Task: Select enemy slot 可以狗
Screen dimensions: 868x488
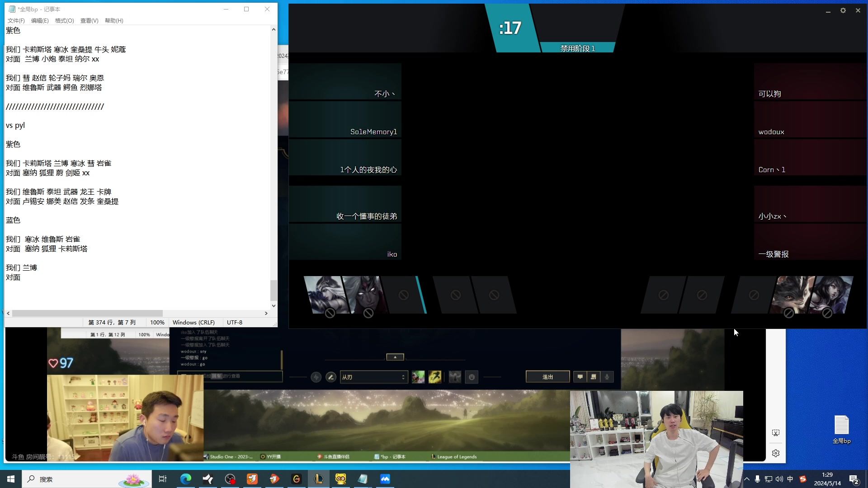Action: click(810, 81)
